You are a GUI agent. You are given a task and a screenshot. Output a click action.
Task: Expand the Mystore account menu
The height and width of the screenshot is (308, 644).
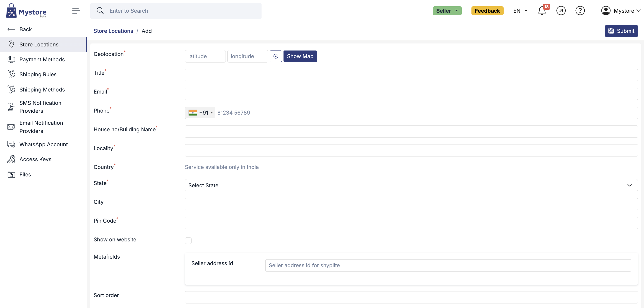(x=621, y=11)
